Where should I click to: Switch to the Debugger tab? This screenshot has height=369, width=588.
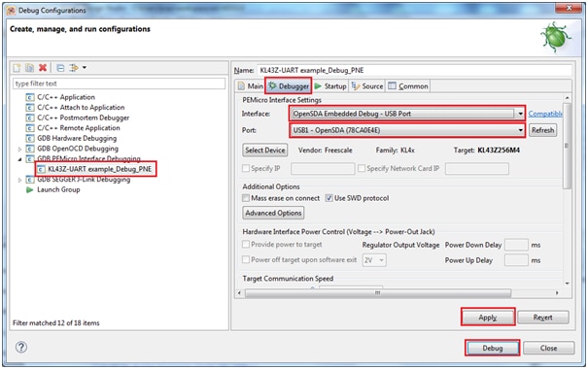(x=288, y=86)
